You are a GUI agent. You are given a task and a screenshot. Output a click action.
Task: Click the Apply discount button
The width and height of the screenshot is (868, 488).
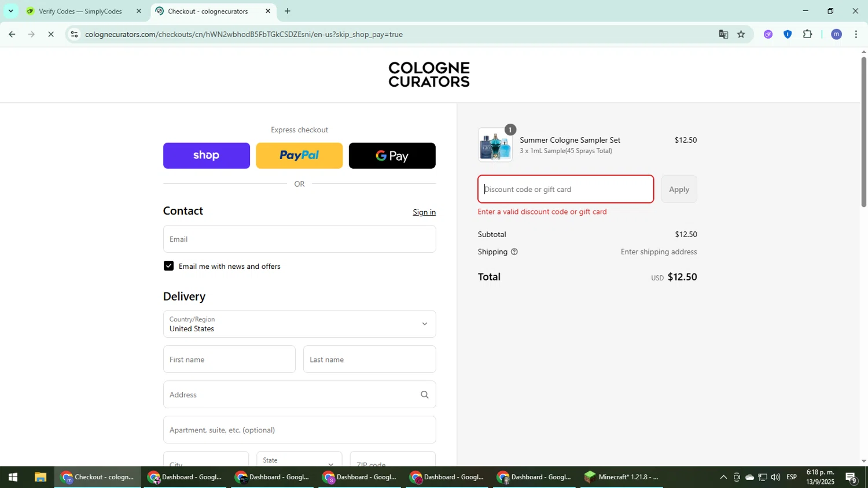pos(679,189)
